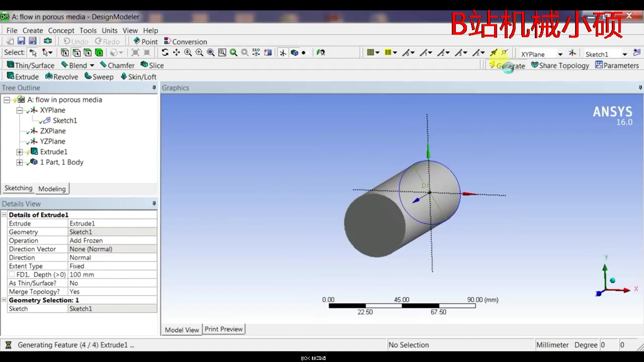Click the Zoom to Fit icon
The image size is (644, 362).
point(222,52)
